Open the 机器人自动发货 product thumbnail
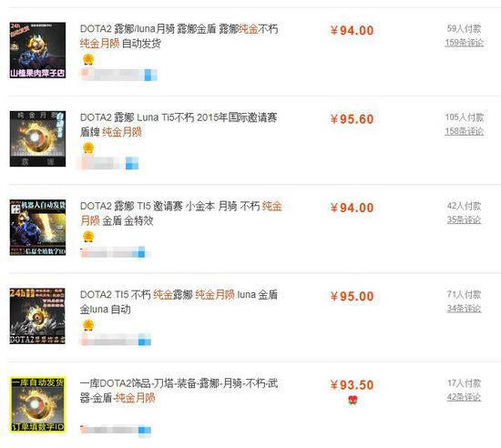The image size is (501, 448). tap(37, 228)
